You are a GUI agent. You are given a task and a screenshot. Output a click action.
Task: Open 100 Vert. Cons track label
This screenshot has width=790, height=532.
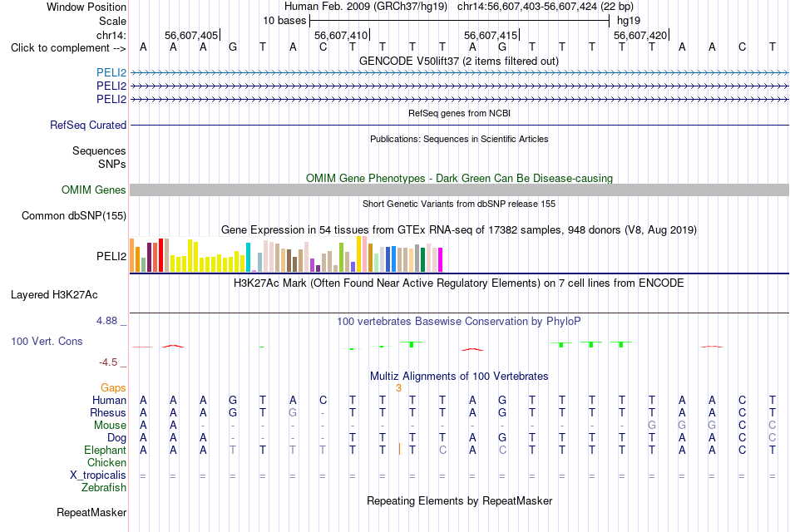[x=47, y=342]
